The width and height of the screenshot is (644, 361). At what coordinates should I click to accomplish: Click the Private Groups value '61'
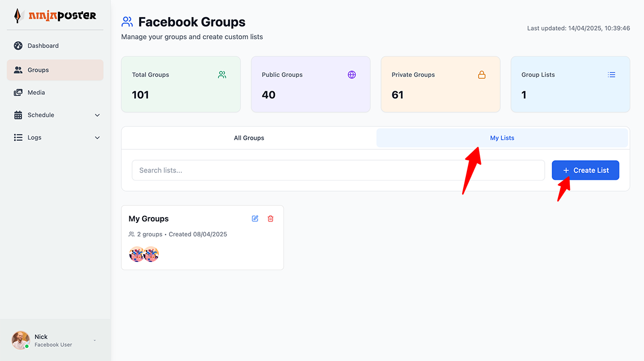(x=398, y=95)
